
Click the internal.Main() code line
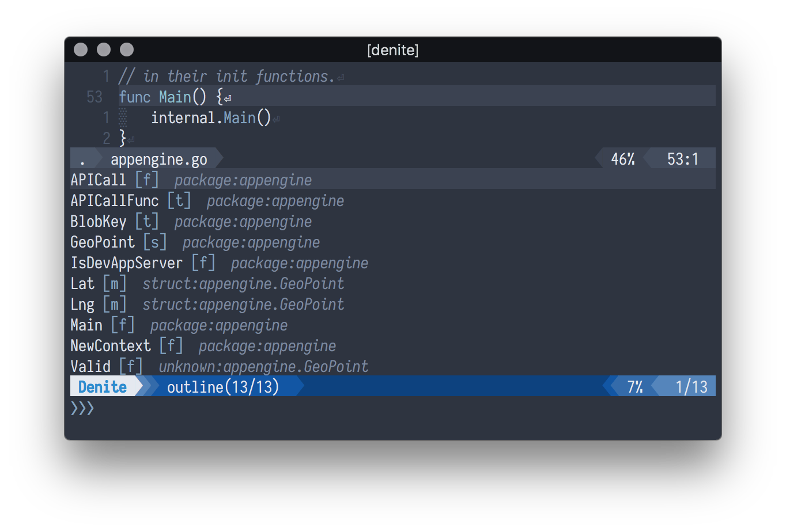[x=211, y=118]
